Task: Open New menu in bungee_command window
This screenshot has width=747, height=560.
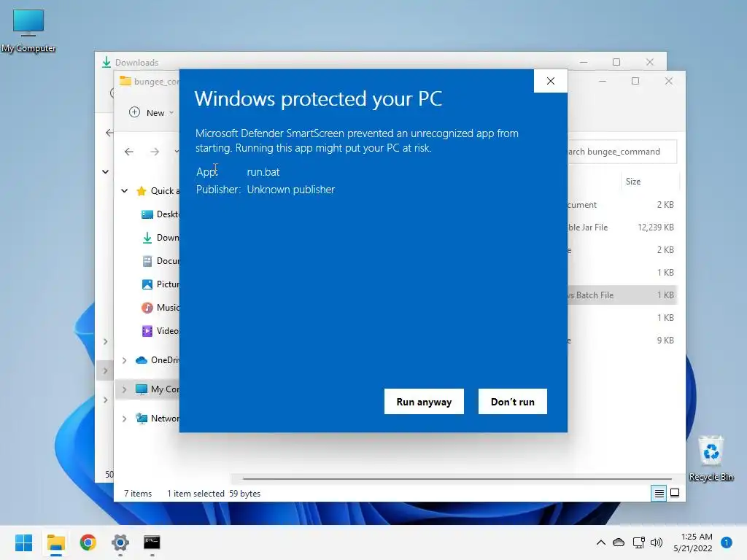Action: coord(151,112)
